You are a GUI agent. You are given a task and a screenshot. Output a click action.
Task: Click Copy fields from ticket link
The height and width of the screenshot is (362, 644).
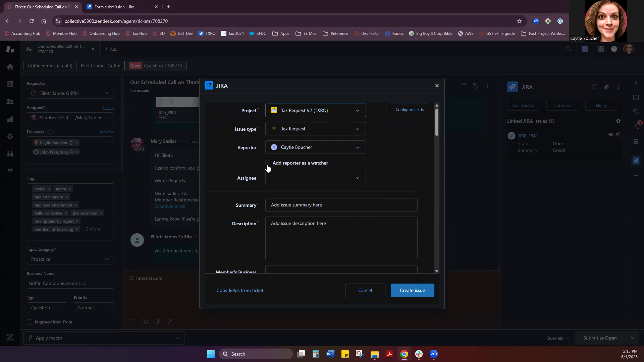tap(240, 290)
